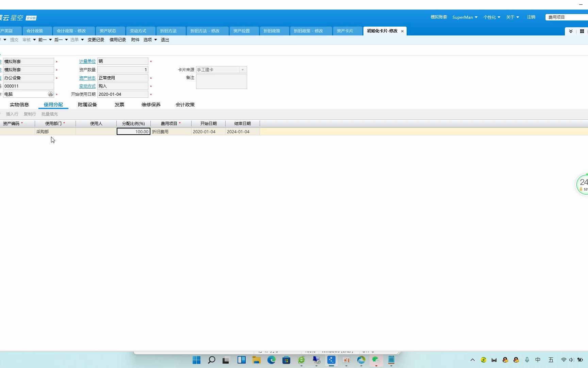Open the 附属设备 section tab

click(x=87, y=105)
